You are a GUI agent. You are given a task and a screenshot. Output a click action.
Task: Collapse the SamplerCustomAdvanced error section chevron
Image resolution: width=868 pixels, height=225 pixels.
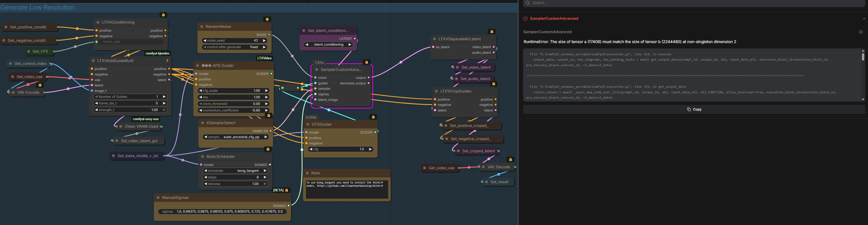point(864,18)
